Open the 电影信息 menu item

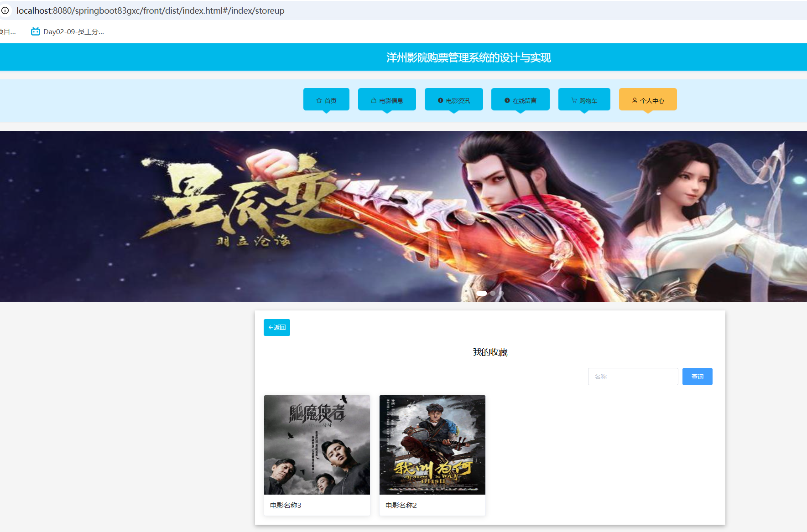pyautogui.click(x=387, y=99)
